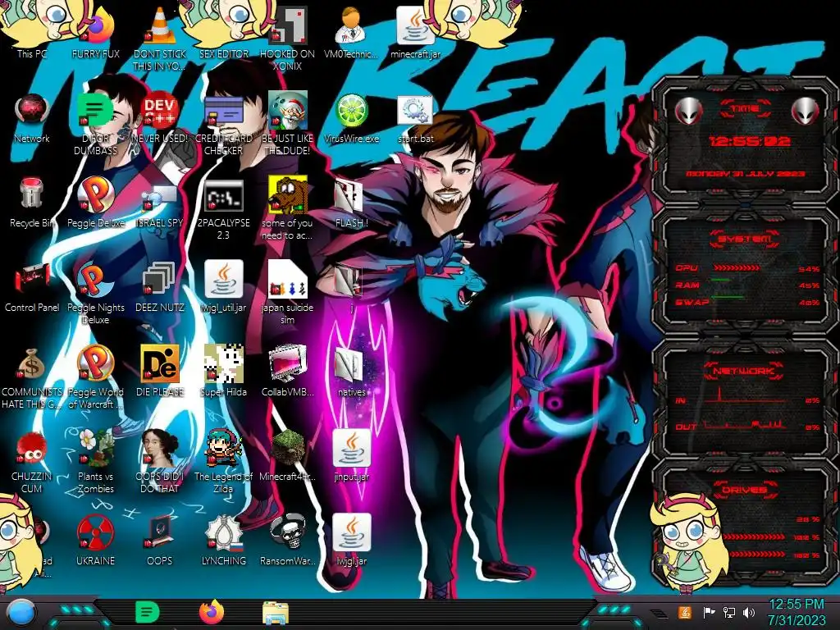Image resolution: width=840 pixels, height=630 pixels.
Task: Open Action Center flag tray icon
Action: [x=709, y=612]
